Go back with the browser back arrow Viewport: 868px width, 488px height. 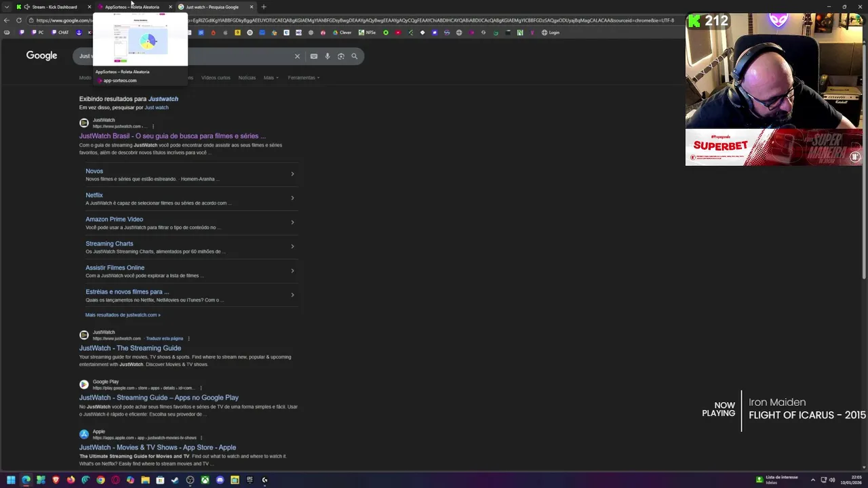[x=7, y=20]
